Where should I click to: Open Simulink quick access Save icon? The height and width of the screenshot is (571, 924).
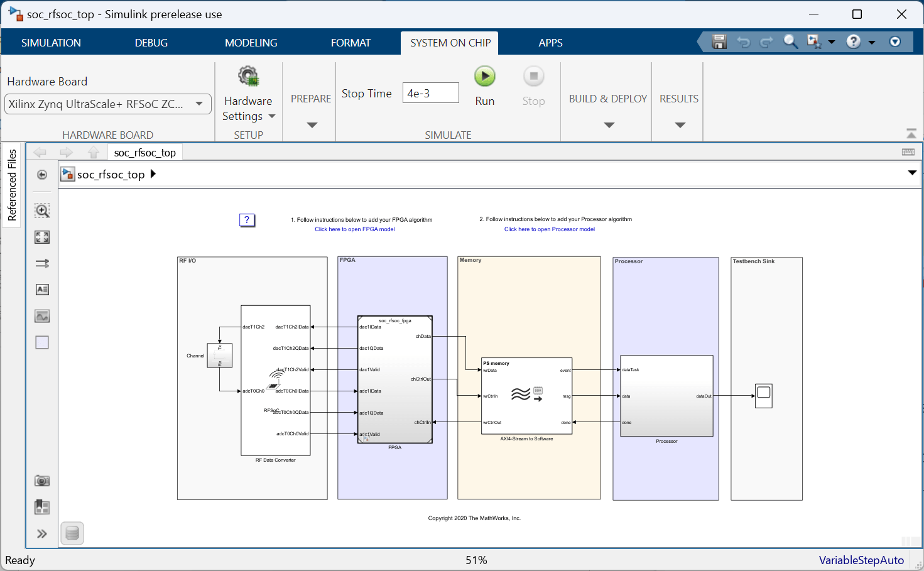(x=719, y=41)
